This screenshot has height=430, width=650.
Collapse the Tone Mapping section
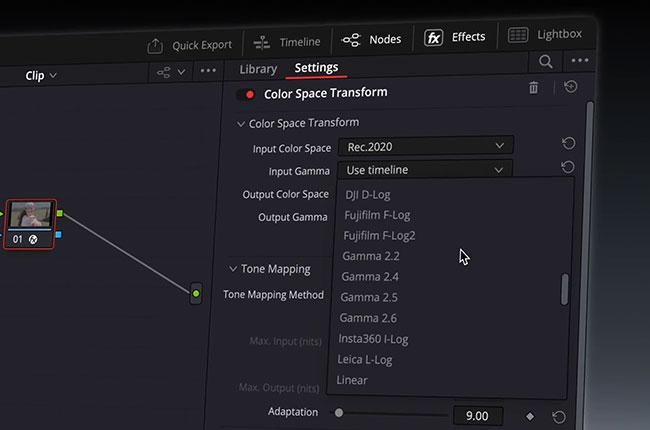click(233, 269)
